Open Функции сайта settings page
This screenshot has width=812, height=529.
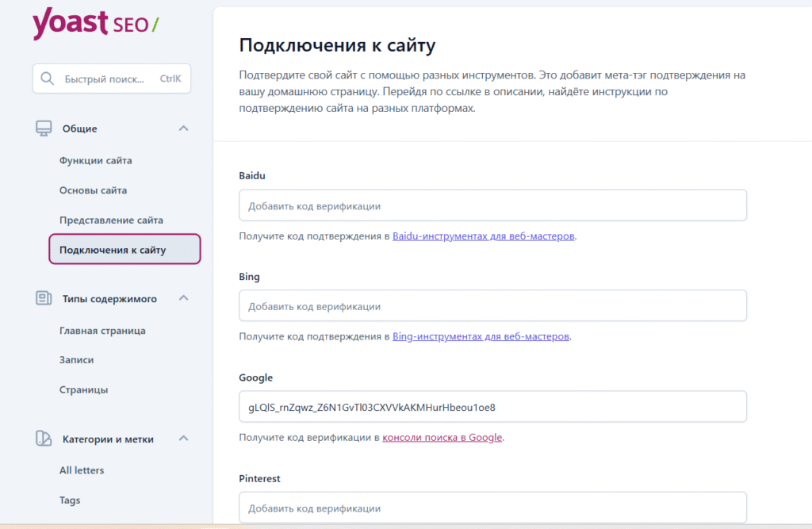point(95,160)
